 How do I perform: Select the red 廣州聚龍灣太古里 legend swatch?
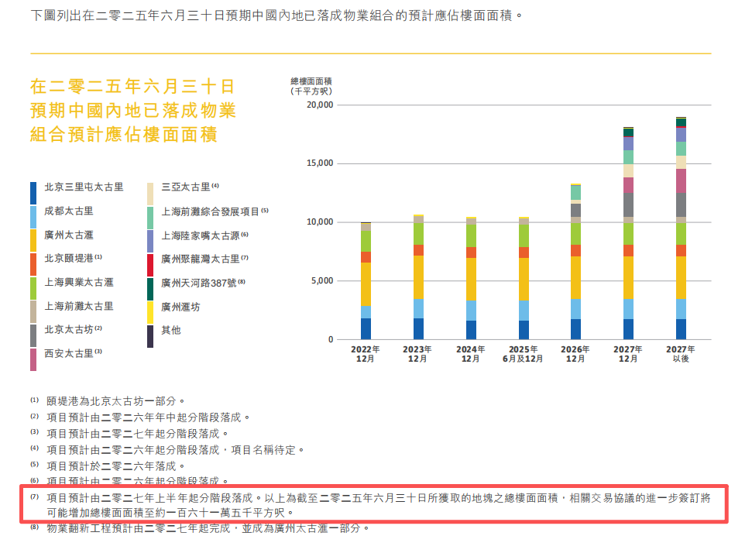pos(150,265)
